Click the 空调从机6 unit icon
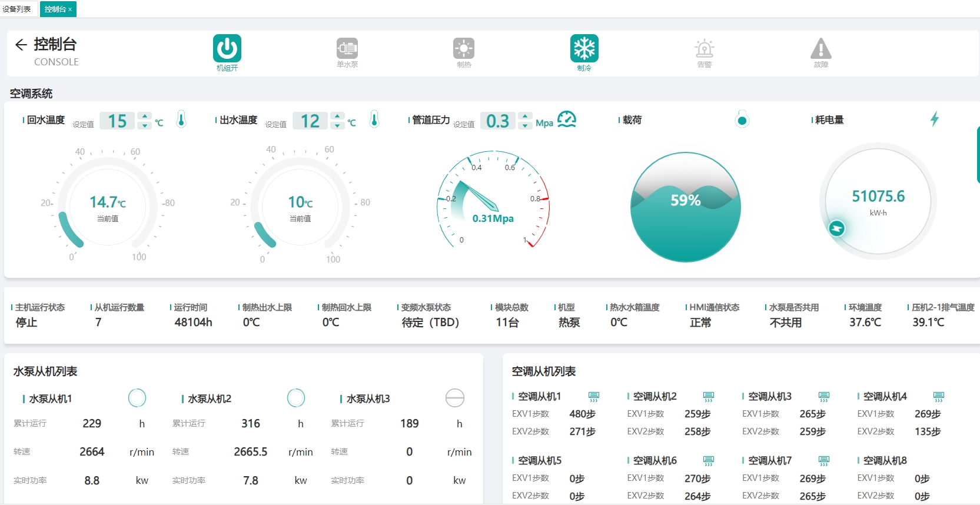 point(709,460)
